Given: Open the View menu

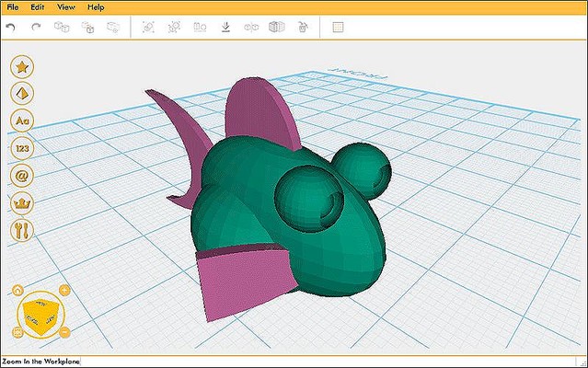Looking at the screenshot, I should click(66, 7).
